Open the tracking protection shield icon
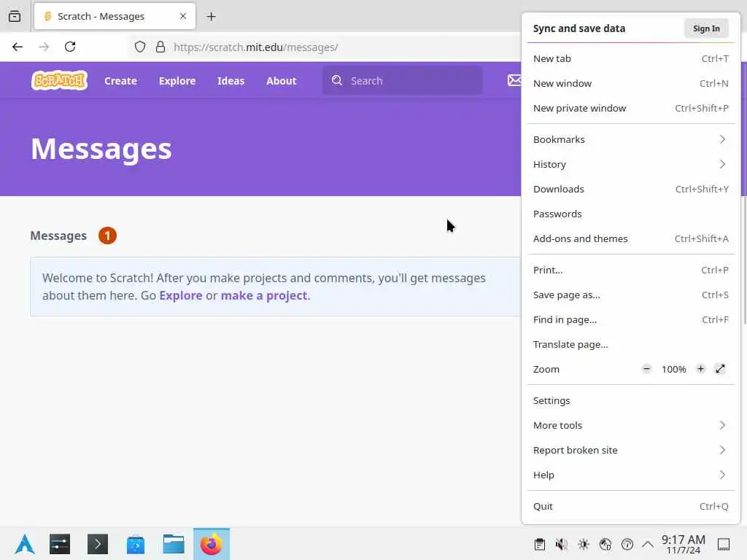 pos(139,47)
